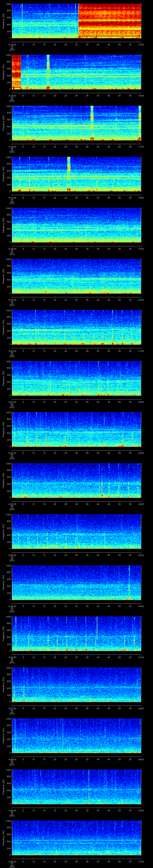Click the 16:00 end time label
This screenshot has width=153, height=868.
pyautogui.click(x=141, y=96)
